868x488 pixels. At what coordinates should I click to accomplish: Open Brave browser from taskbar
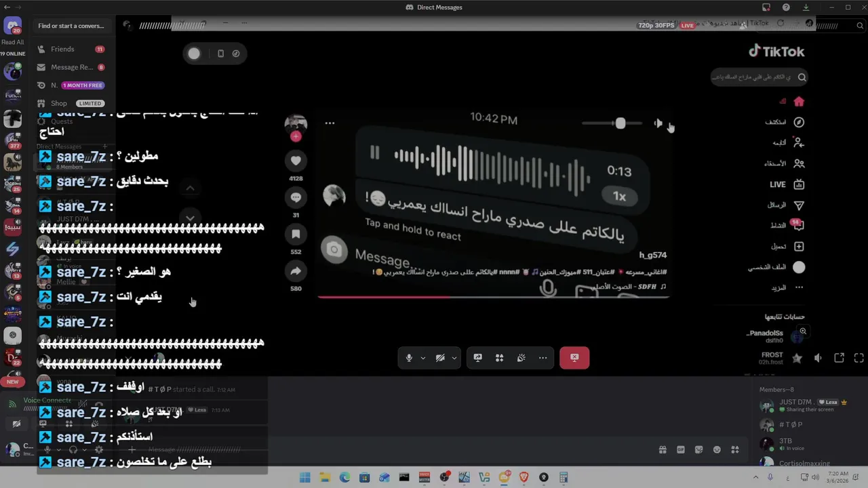[x=524, y=477]
